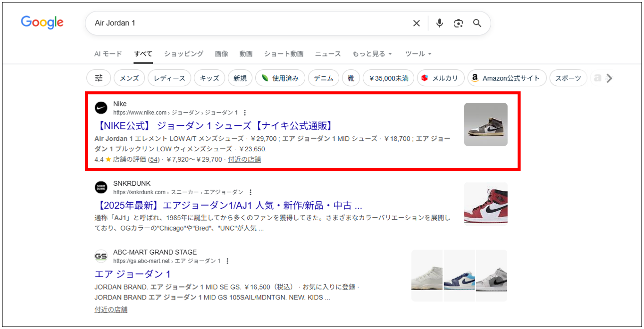The image size is (644, 329).
Task: Toggle the メンズ filter chip
Action: point(129,77)
